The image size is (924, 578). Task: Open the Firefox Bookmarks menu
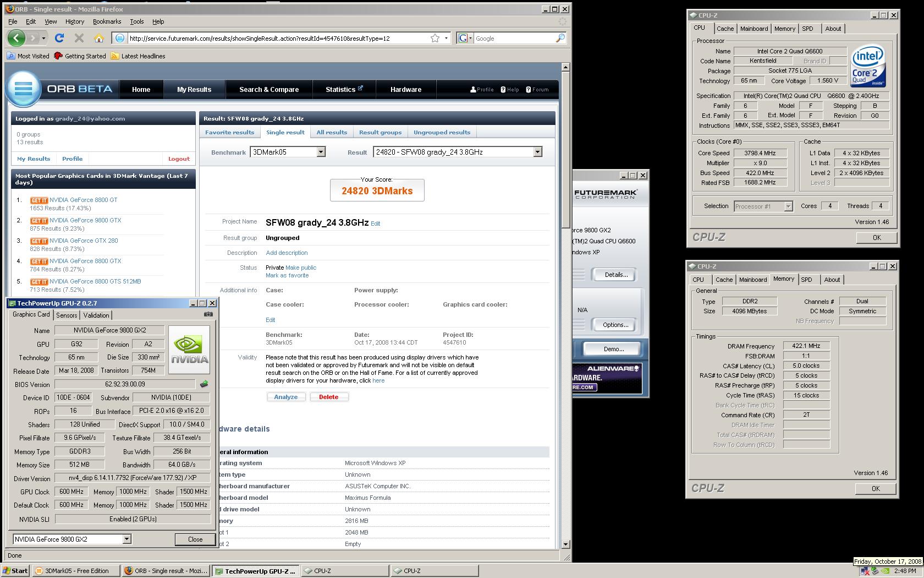tap(107, 21)
